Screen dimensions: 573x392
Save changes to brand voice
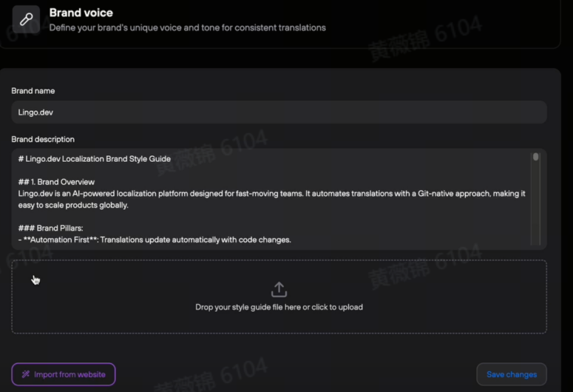(512, 374)
